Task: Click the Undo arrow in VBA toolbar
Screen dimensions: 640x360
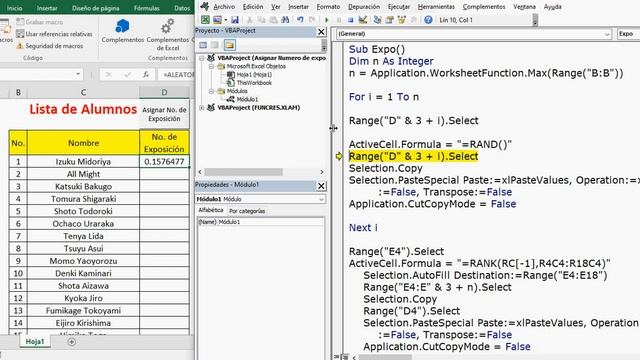Action: click(x=300, y=20)
